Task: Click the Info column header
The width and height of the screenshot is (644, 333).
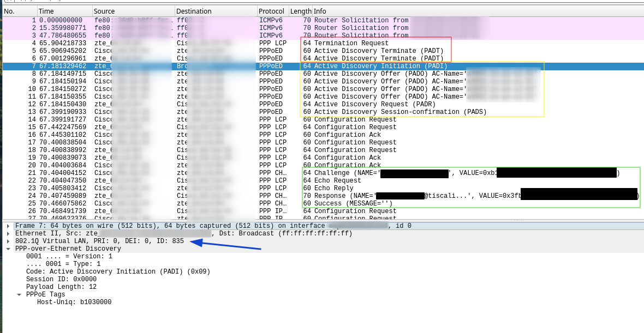Action: click(321, 11)
